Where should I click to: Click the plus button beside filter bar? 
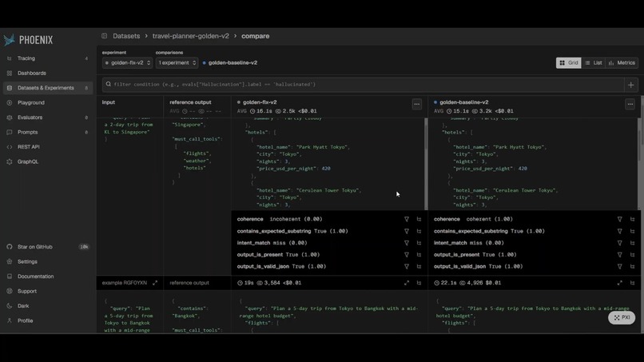coord(631,85)
